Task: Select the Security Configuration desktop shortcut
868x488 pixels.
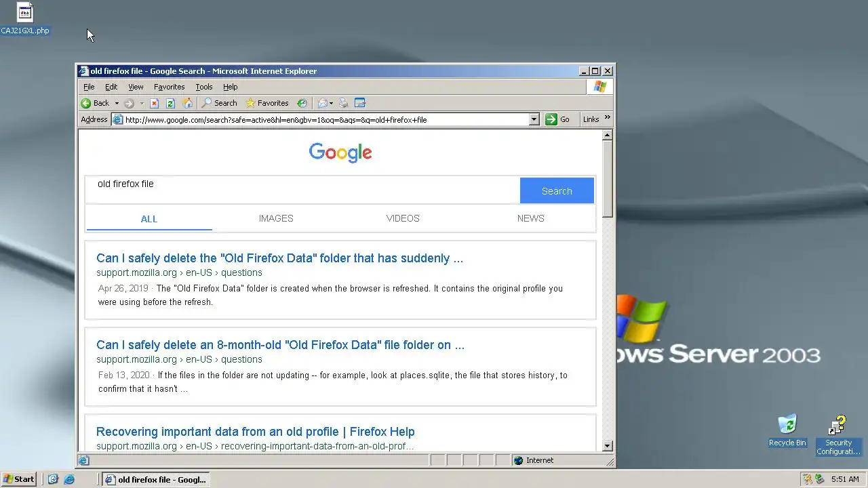Action: pos(838,436)
